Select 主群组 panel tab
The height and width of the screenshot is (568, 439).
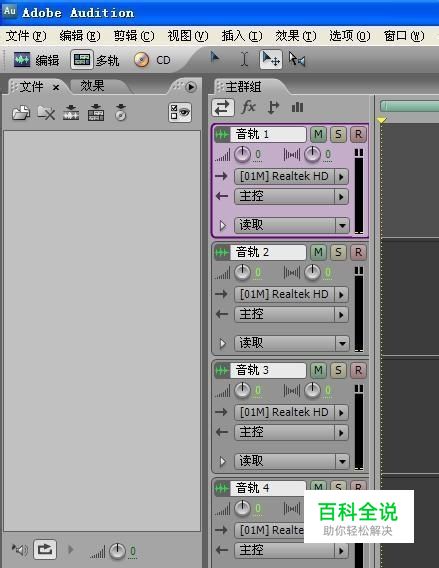pos(243,87)
